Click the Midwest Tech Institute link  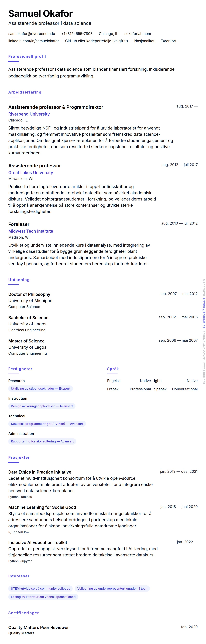(30, 231)
